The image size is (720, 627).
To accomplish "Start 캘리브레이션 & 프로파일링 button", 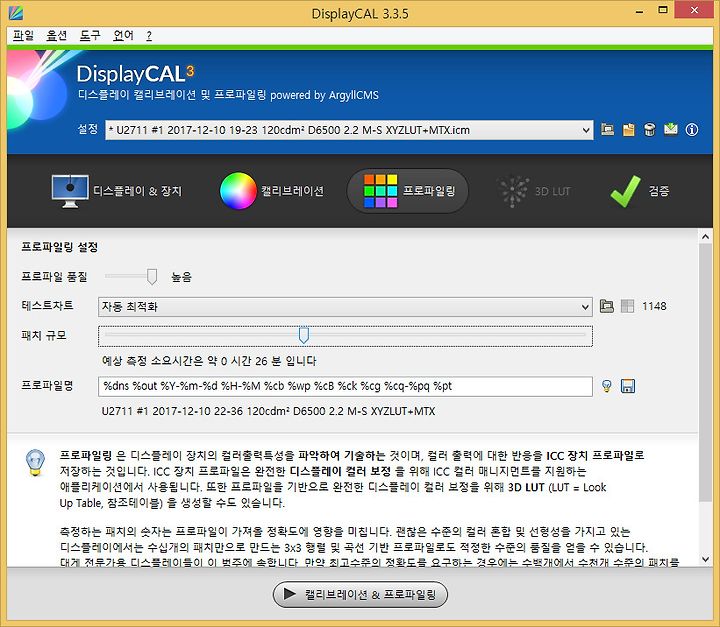I will pyautogui.click(x=360, y=594).
